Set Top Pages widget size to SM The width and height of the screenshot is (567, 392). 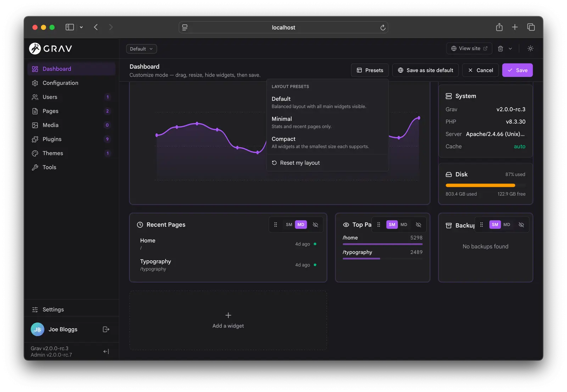click(x=392, y=225)
